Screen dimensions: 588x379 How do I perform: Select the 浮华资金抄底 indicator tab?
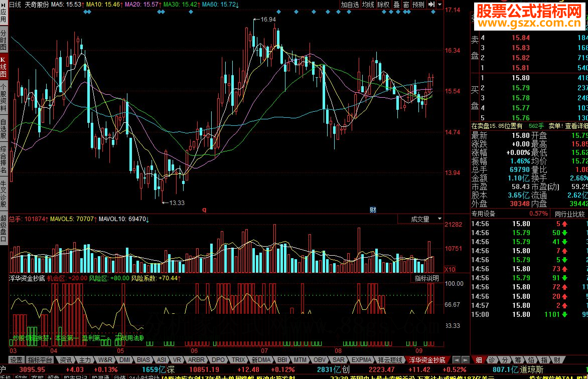point(427,360)
